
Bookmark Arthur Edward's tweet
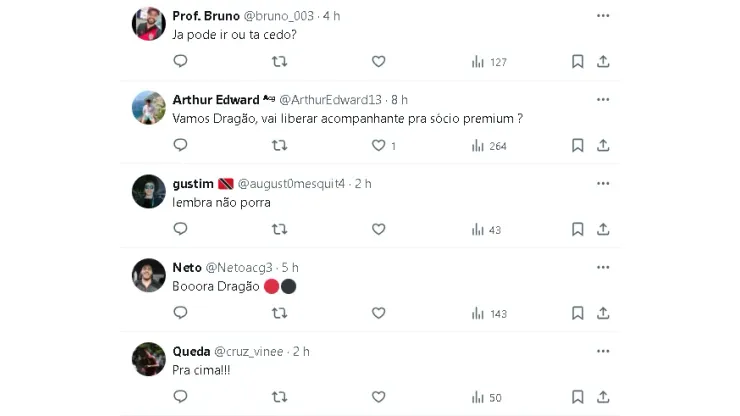pyautogui.click(x=577, y=146)
